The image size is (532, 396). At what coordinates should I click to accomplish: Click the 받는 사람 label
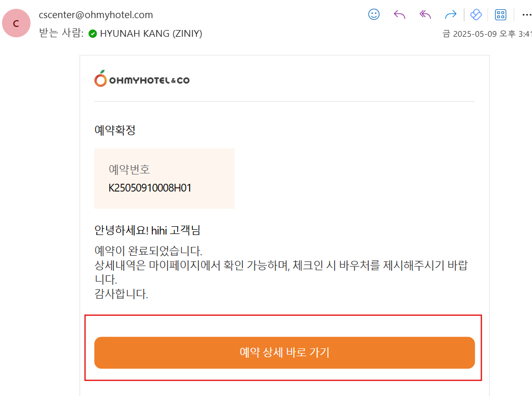[61, 34]
